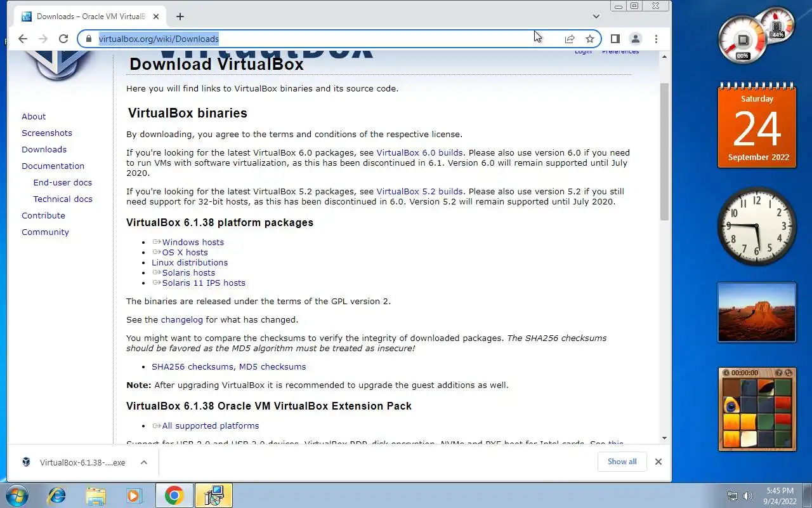This screenshot has height=508, width=812.
Task: Go back with the browser back arrow
Action: point(23,39)
